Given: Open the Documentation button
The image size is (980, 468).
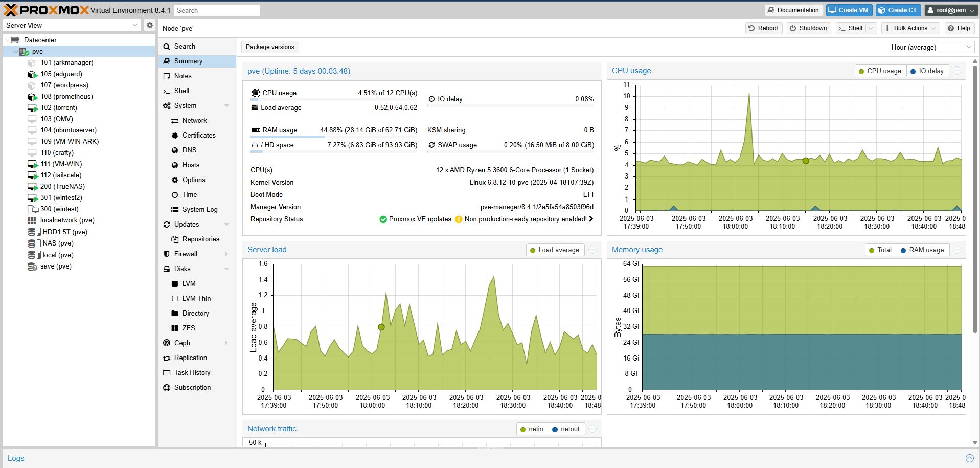Looking at the screenshot, I should click(793, 10).
